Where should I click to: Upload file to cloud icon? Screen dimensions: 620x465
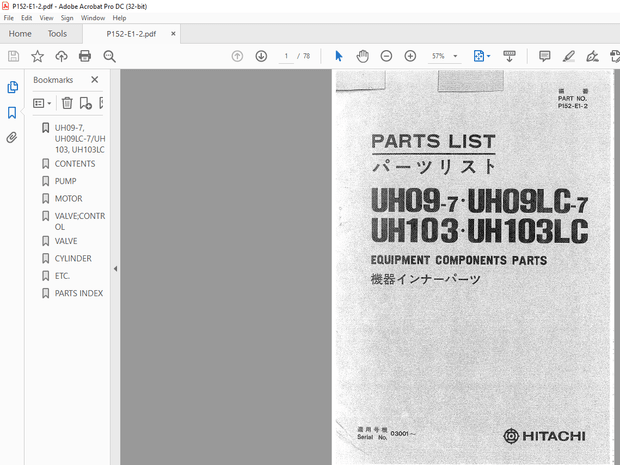[61, 56]
